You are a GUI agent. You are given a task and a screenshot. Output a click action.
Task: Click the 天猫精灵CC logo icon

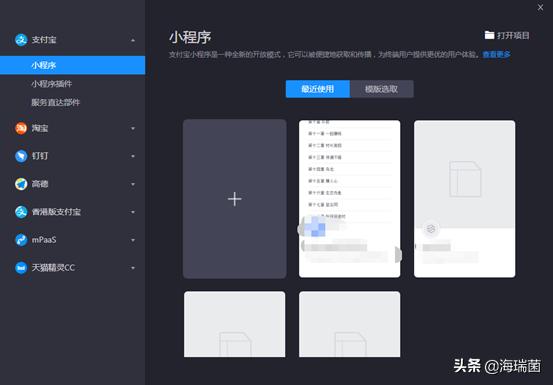pos(21,268)
